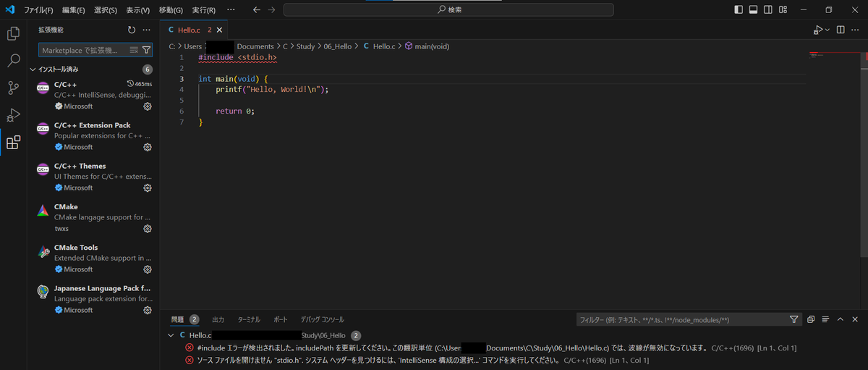
Task: Open settings gear for C/C++ Extension Pack
Action: coord(148,147)
